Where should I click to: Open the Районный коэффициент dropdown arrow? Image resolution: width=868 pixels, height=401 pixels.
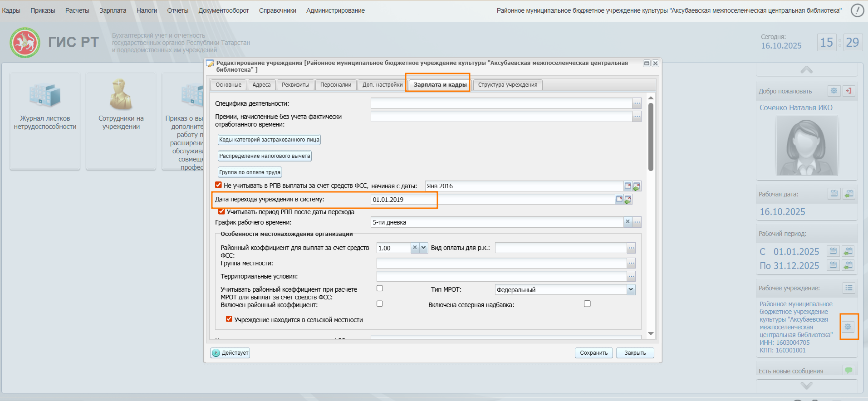click(423, 248)
